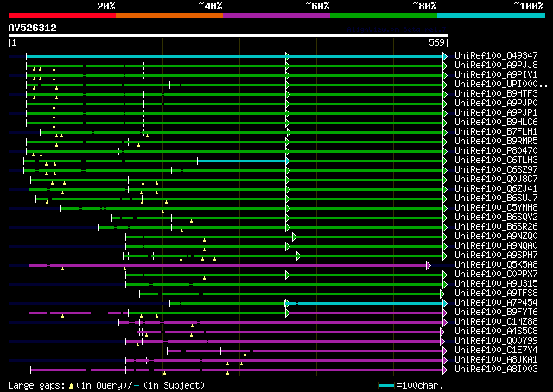Select the UniRef100_A9NZQ0 label

tap(496, 237)
